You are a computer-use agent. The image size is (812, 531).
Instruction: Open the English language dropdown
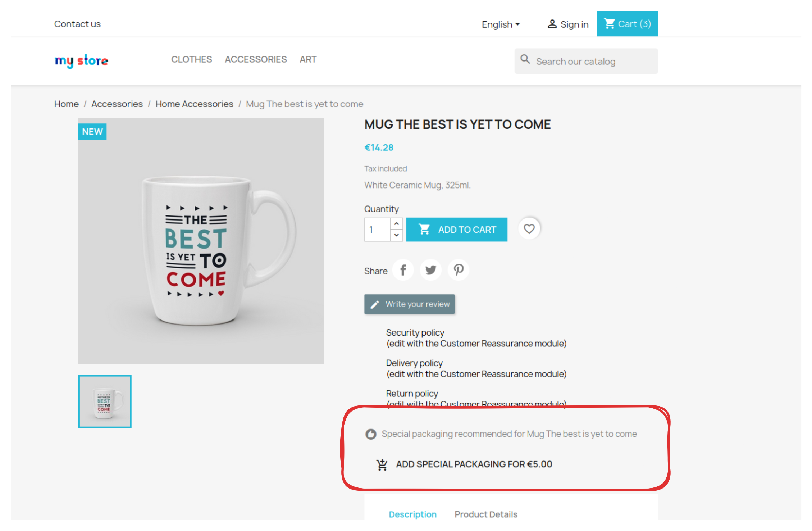(501, 24)
